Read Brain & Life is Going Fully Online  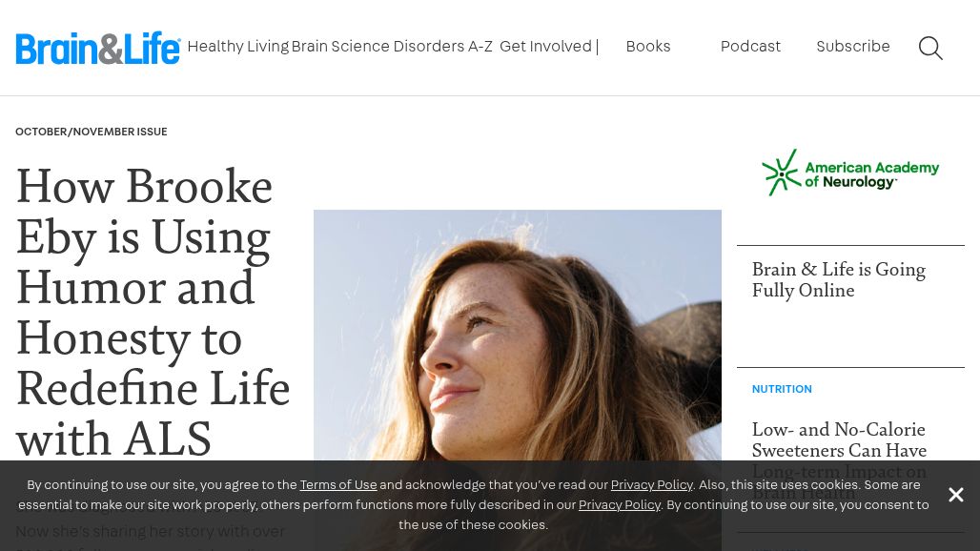[x=838, y=280]
